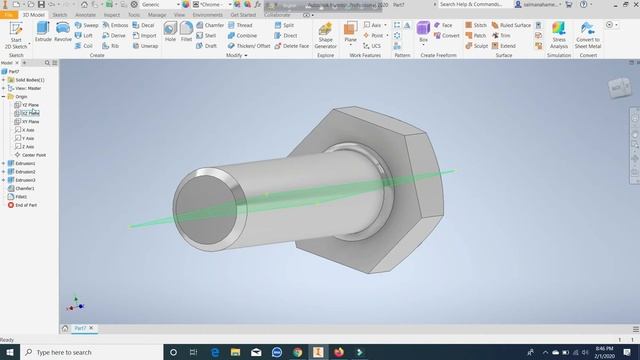640x360 pixels.
Task: Select YZ Plane in the browser
Action: point(27,105)
